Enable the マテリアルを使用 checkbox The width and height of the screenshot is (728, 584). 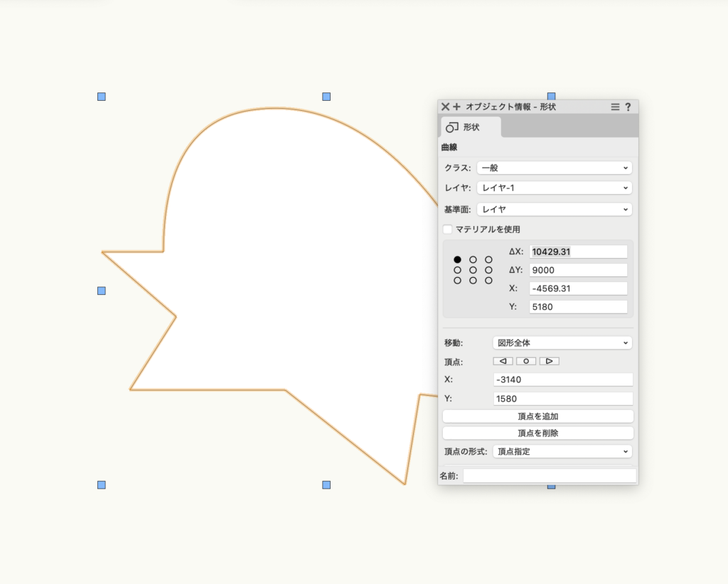click(x=448, y=229)
